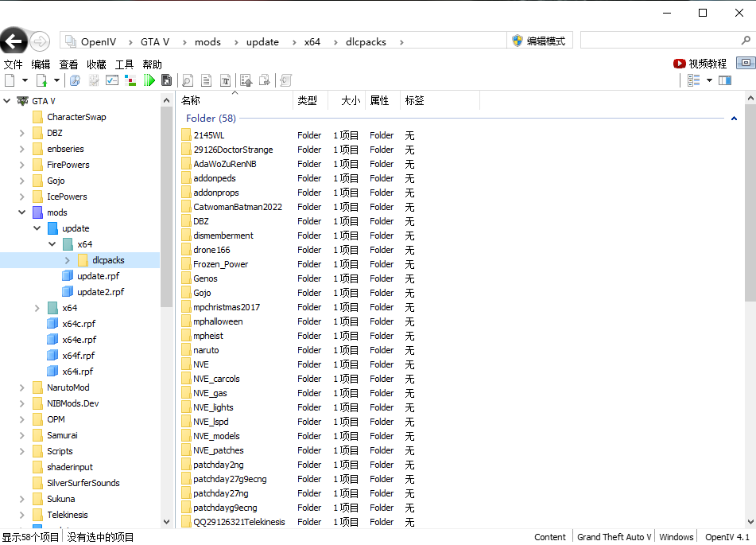756x545 pixels.
Task: Click the T text-format toolbar icon
Action: coord(225,80)
